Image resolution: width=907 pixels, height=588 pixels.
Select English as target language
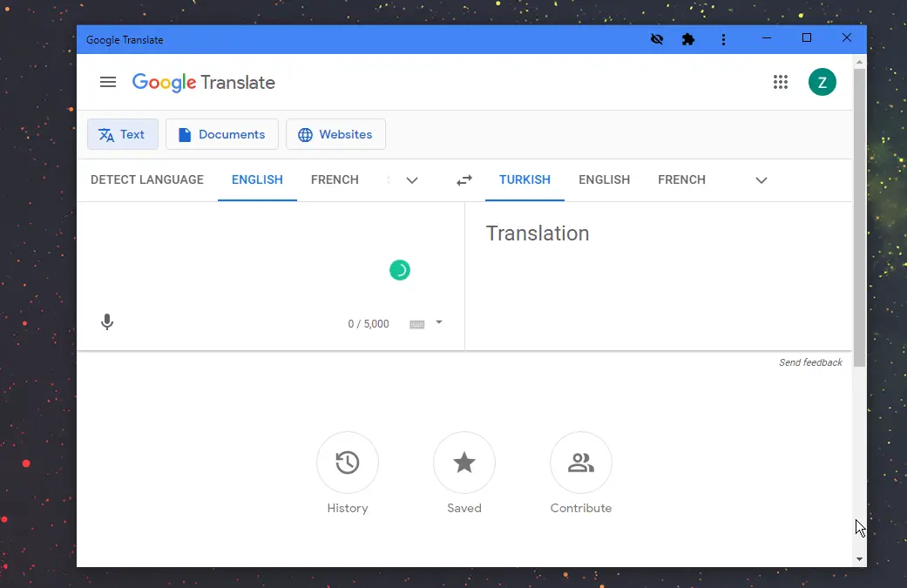pos(604,179)
